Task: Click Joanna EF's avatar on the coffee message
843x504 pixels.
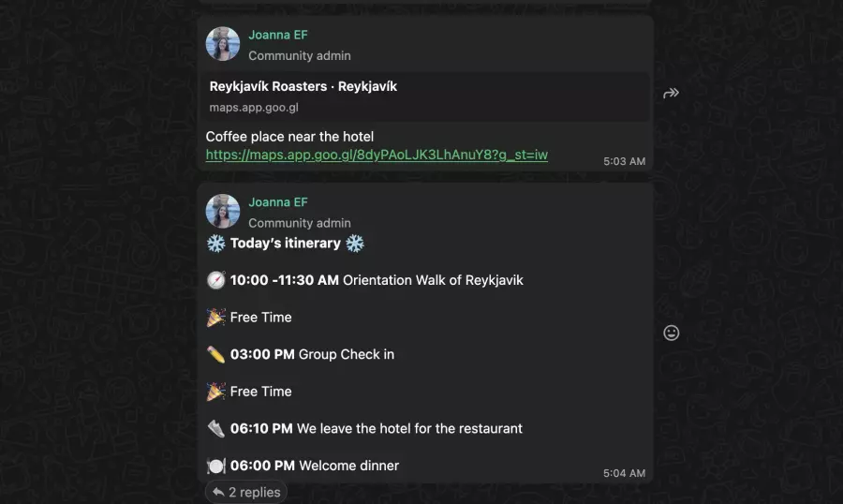Action: [223, 44]
